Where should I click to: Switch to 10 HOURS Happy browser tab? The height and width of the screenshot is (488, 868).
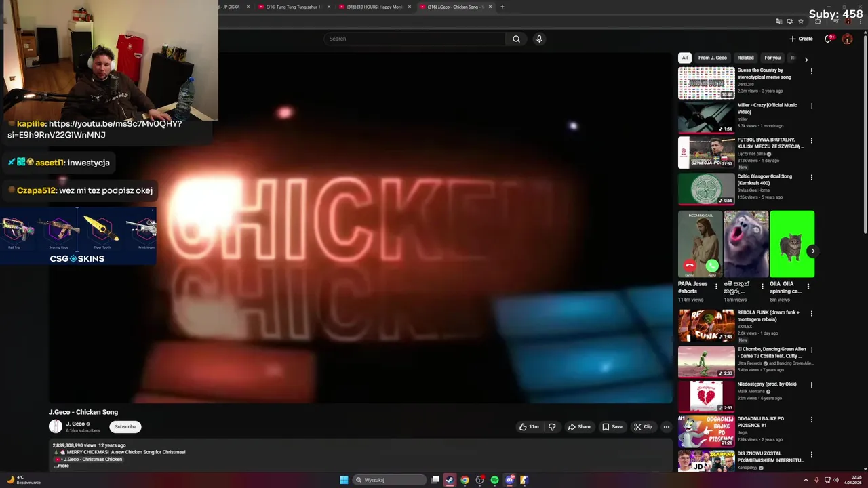[x=374, y=7]
